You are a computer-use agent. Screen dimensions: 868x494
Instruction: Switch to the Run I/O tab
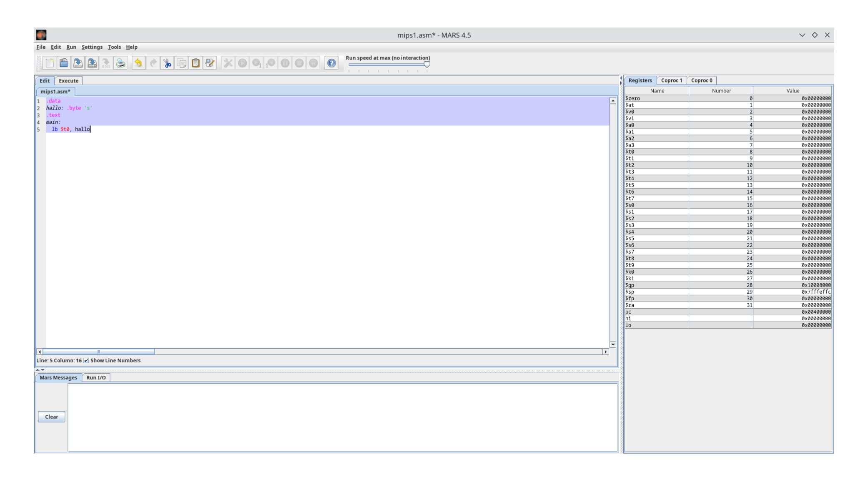coord(96,377)
